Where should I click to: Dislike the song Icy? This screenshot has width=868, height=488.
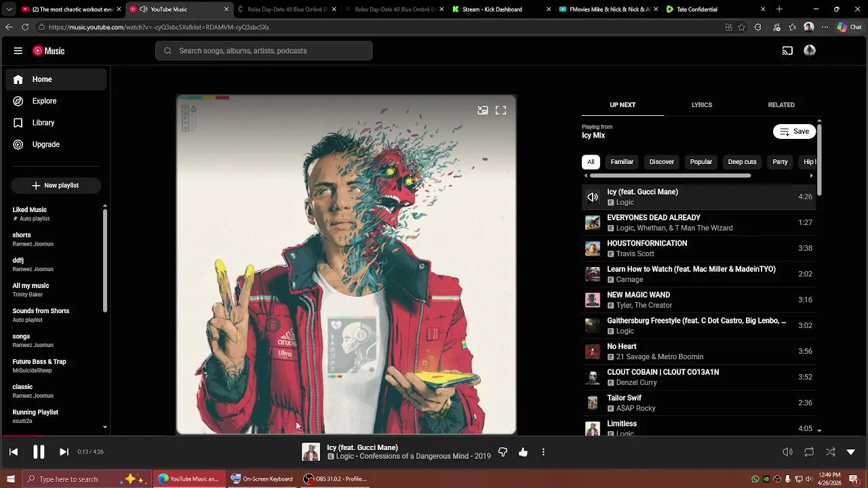(x=503, y=452)
